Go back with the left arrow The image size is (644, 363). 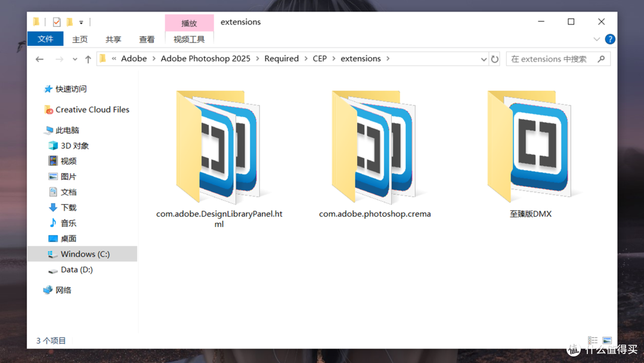click(x=39, y=59)
